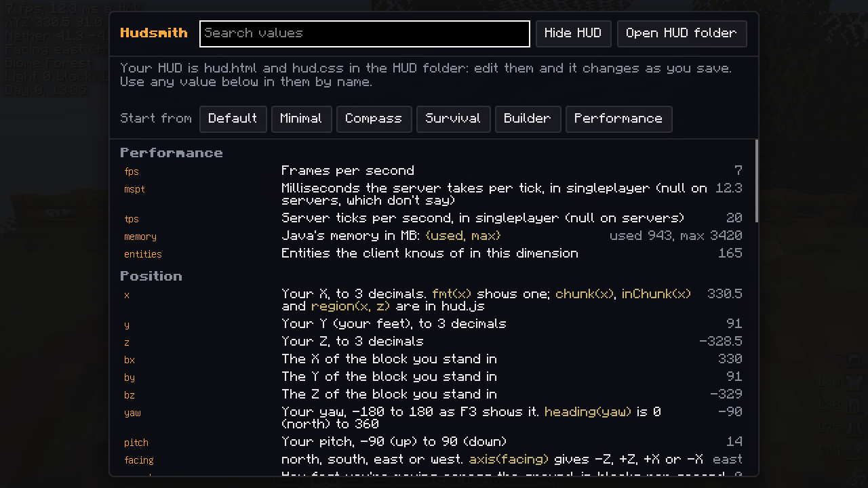The width and height of the screenshot is (868, 488).
Task: Click the 'heading(yaw)' highlighted function
Action: pos(588,412)
